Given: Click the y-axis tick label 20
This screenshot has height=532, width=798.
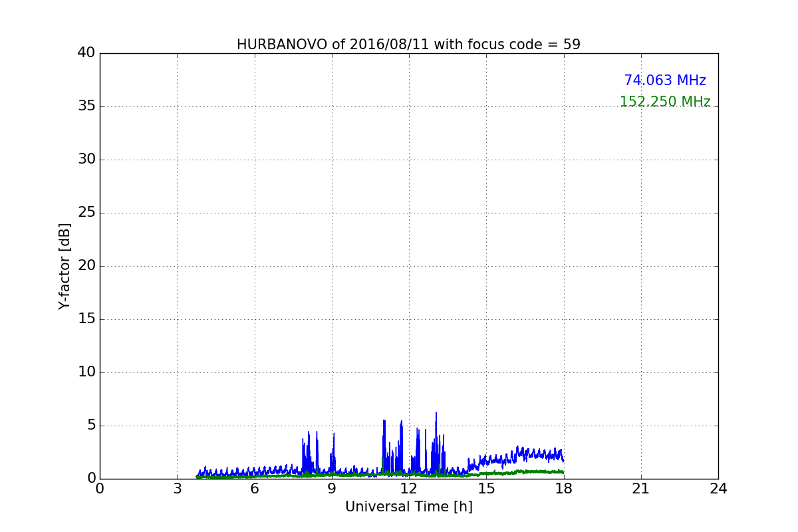Looking at the screenshot, I should [x=86, y=266].
